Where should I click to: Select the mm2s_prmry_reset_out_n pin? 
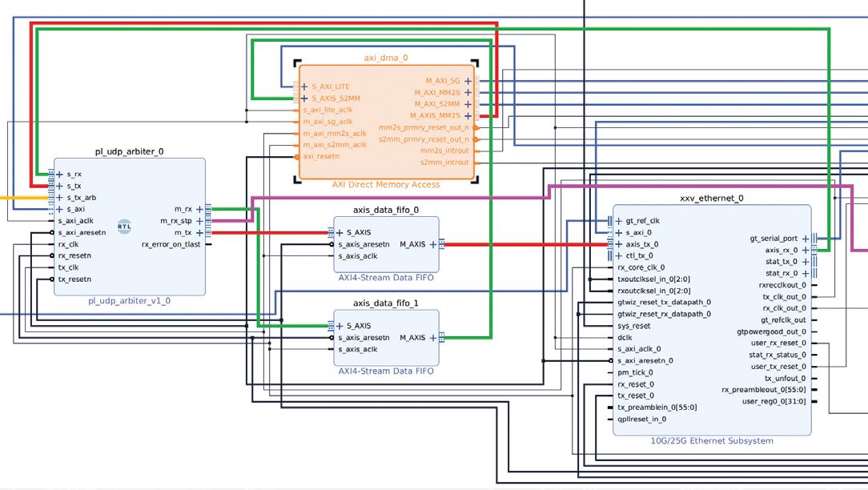click(x=424, y=127)
